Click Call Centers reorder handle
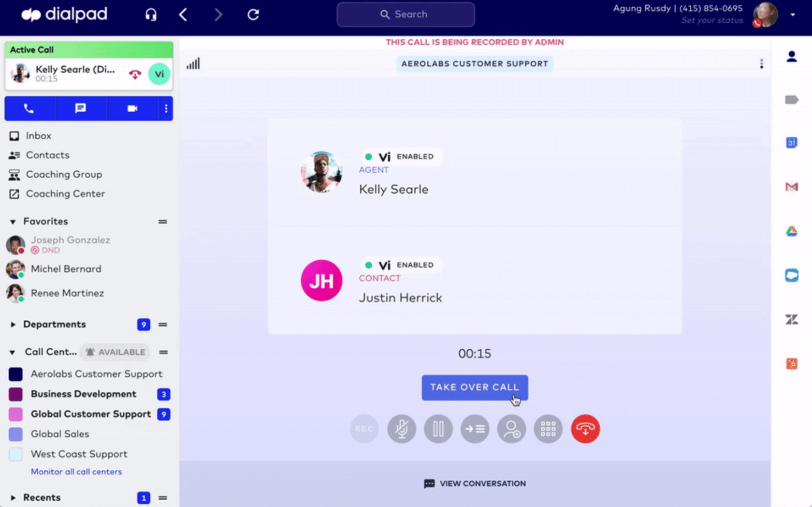This screenshot has height=507, width=812. 163,352
